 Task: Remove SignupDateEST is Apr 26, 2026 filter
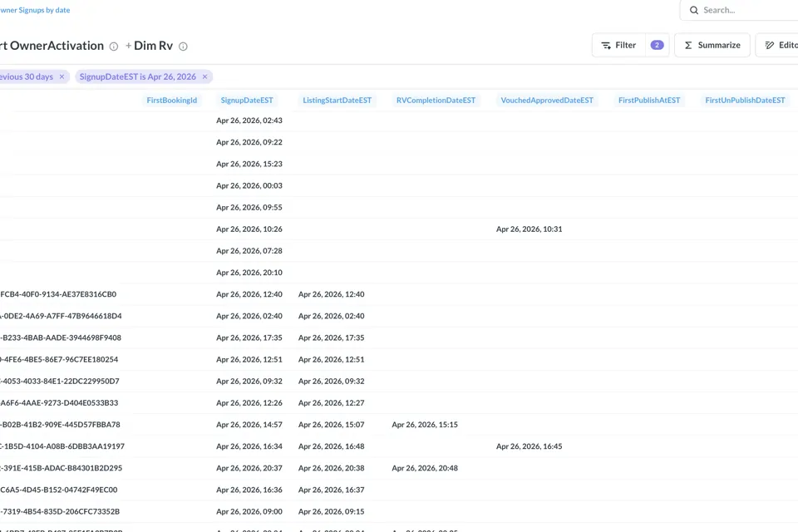pyautogui.click(x=205, y=76)
